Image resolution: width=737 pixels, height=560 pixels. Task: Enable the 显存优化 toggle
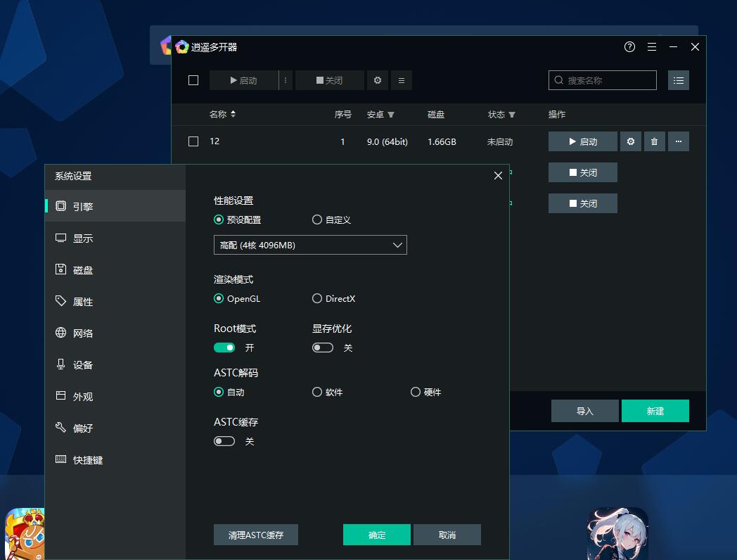click(323, 348)
